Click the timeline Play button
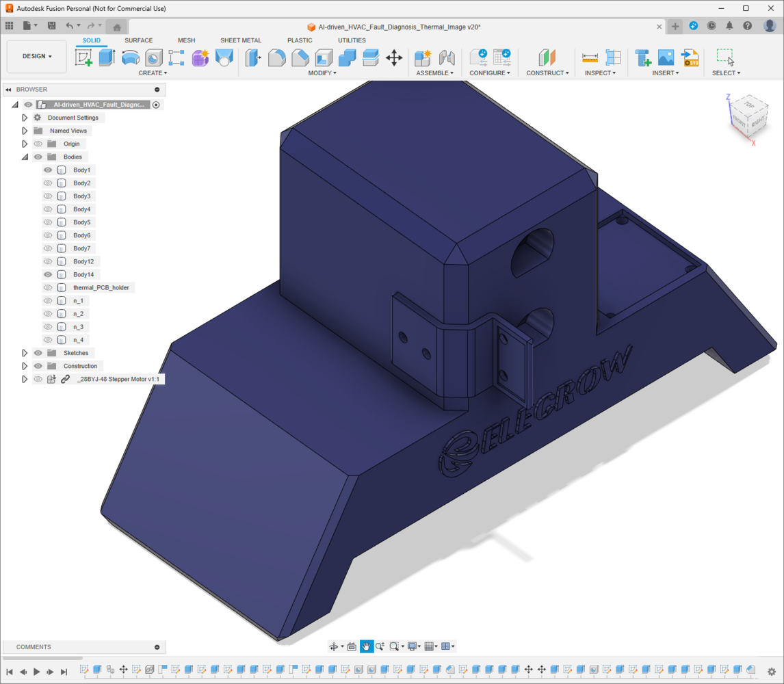 (36, 672)
